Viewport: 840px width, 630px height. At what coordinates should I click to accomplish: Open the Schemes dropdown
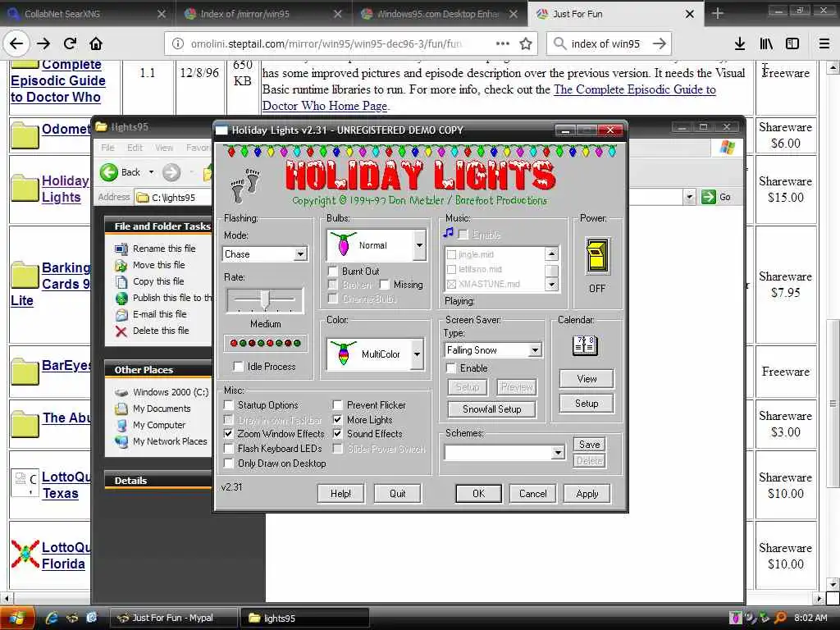point(558,453)
